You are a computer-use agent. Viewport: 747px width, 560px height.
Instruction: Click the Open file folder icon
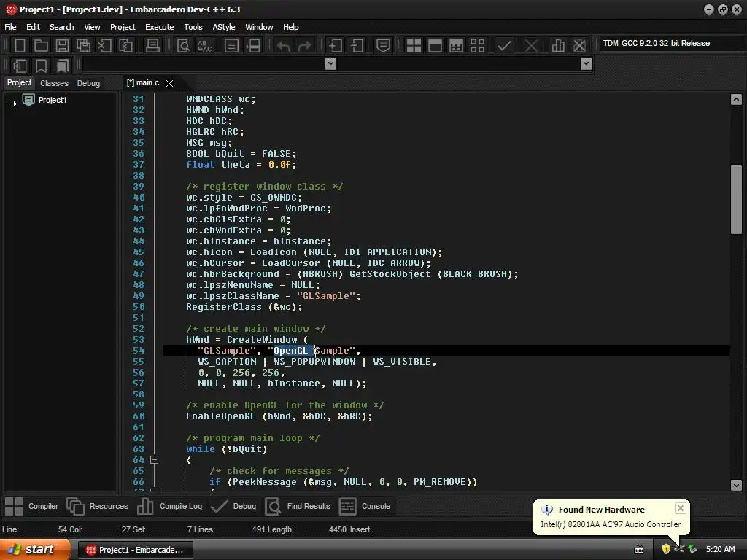pyautogui.click(x=41, y=46)
